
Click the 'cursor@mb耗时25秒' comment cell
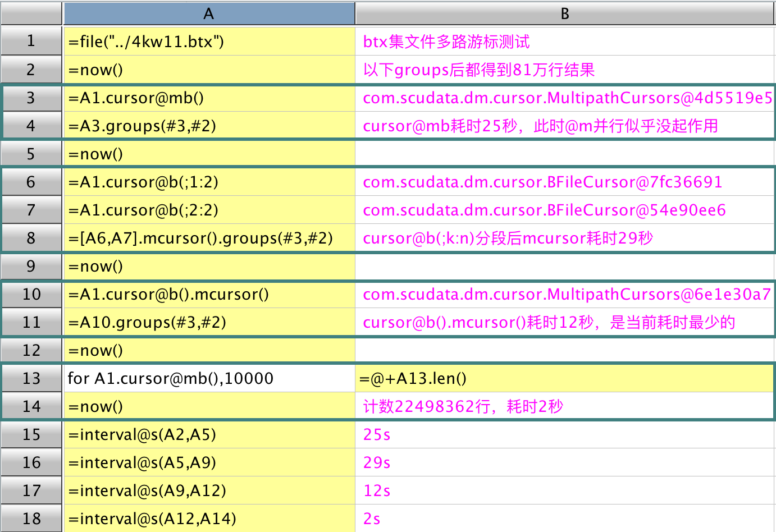565,125
